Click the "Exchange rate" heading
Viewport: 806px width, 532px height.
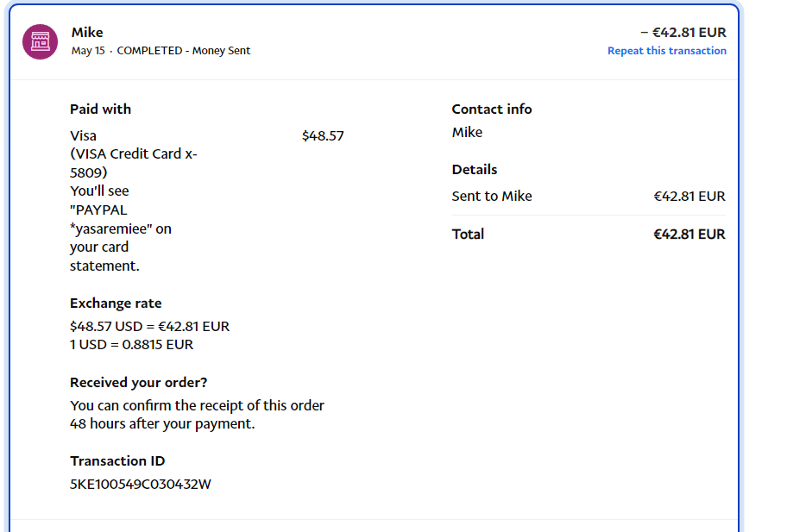[116, 304]
